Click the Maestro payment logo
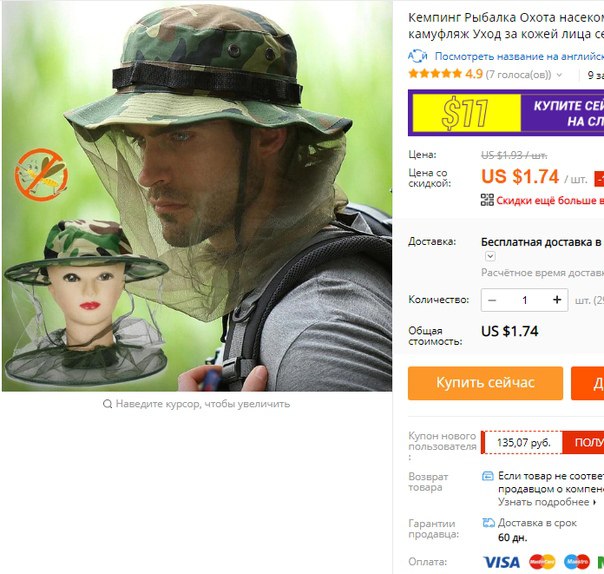This screenshot has height=574, width=604. coord(577,562)
